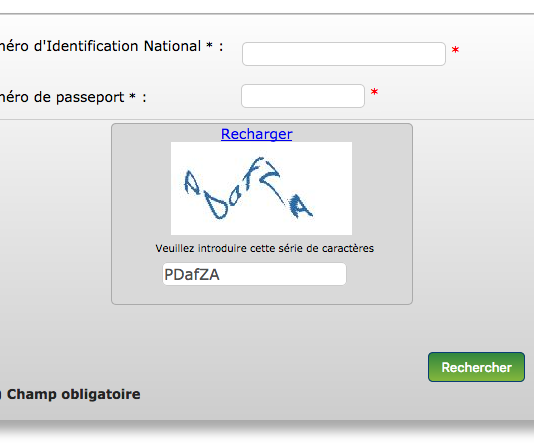Click the final letter A in captcha
Image resolution: width=534 pixels, height=443 pixels.
point(300,207)
